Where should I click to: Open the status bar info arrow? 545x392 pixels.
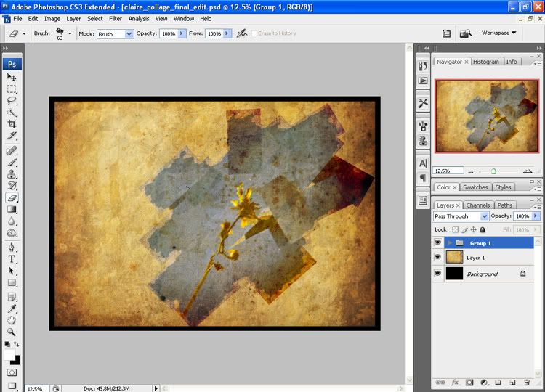pos(156,388)
